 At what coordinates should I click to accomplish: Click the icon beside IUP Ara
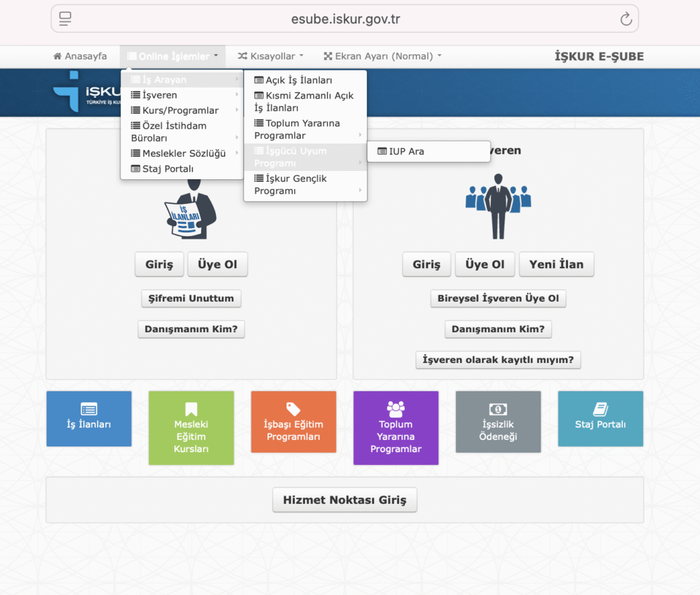(x=382, y=151)
